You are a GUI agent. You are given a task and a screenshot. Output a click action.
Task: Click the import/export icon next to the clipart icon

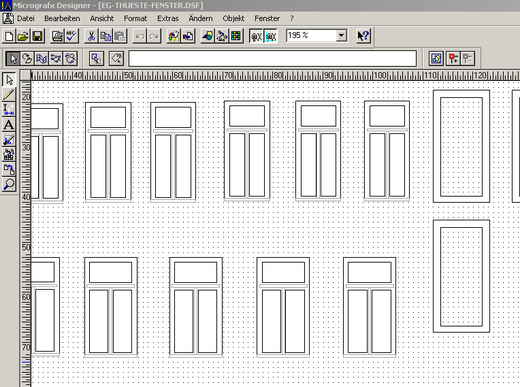point(188,36)
